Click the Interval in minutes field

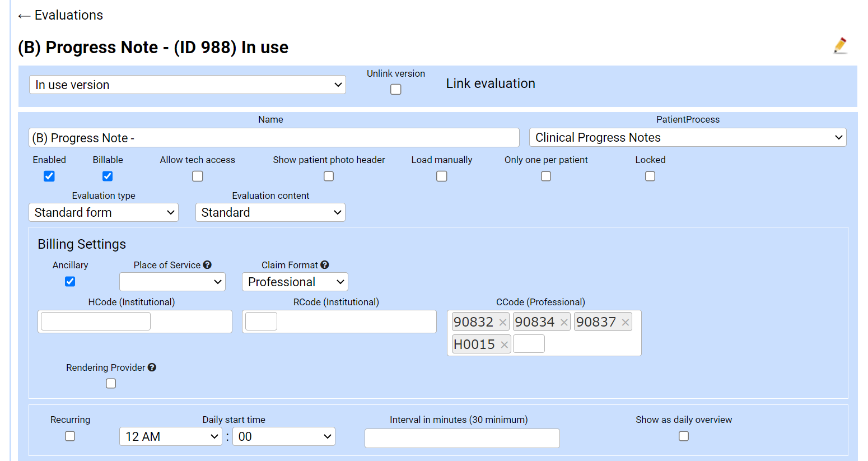[x=462, y=438]
